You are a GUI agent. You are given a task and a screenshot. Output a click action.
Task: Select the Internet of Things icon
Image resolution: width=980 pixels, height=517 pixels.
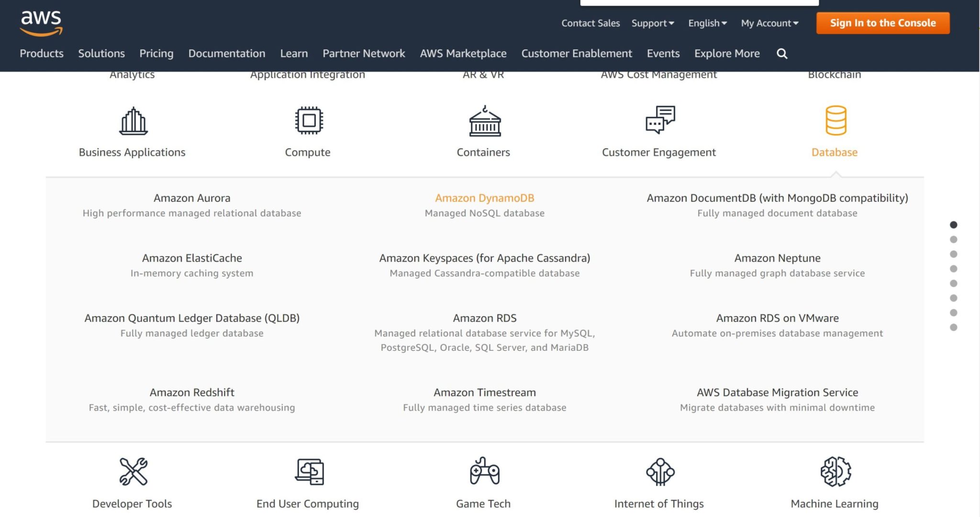pos(660,472)
